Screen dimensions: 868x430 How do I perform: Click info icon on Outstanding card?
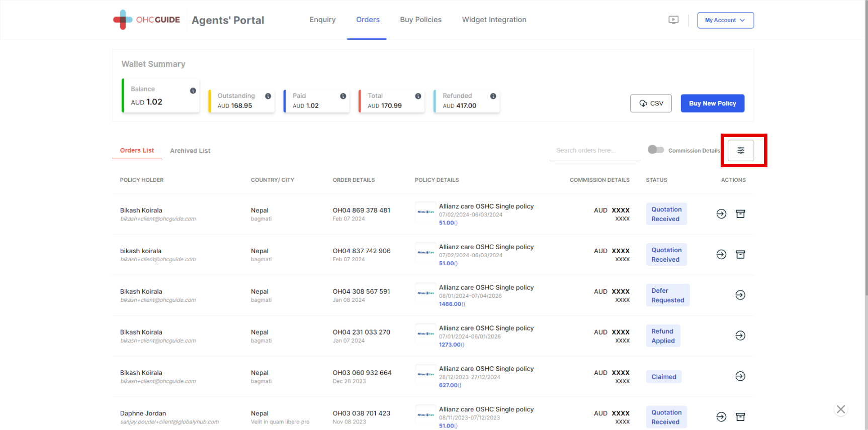click(x=268, y=96)
